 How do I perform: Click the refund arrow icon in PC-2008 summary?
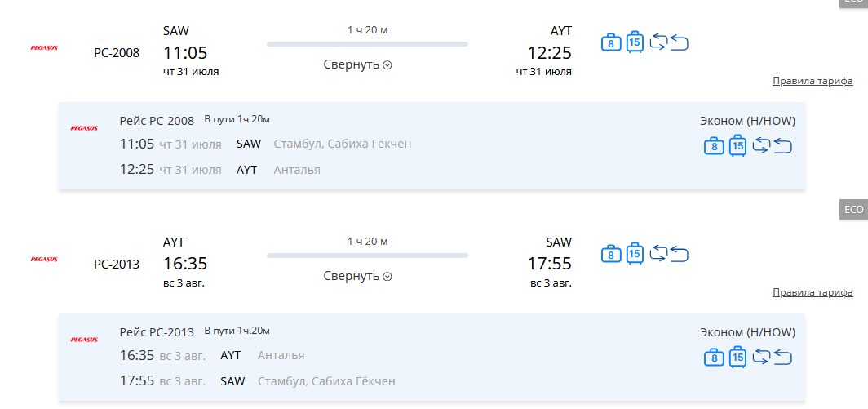pyautogui.click(x=680, y=42)
